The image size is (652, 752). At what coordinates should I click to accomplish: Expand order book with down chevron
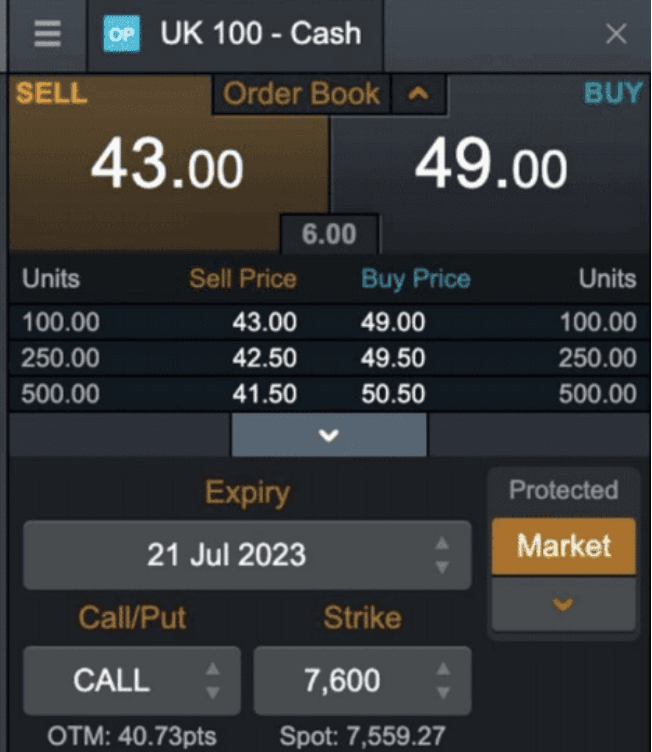(x=329, y=435)
